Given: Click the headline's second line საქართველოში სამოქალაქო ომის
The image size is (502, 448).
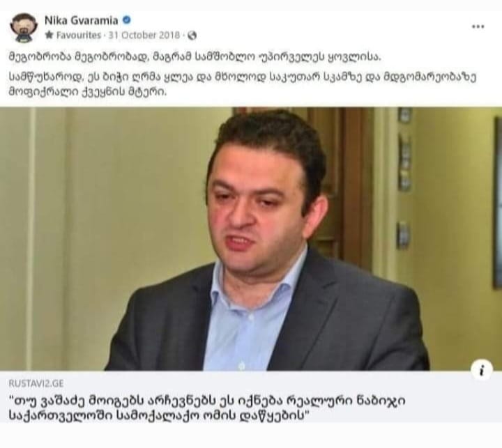Looking at the screenshot, I should [x=158, y=415].
